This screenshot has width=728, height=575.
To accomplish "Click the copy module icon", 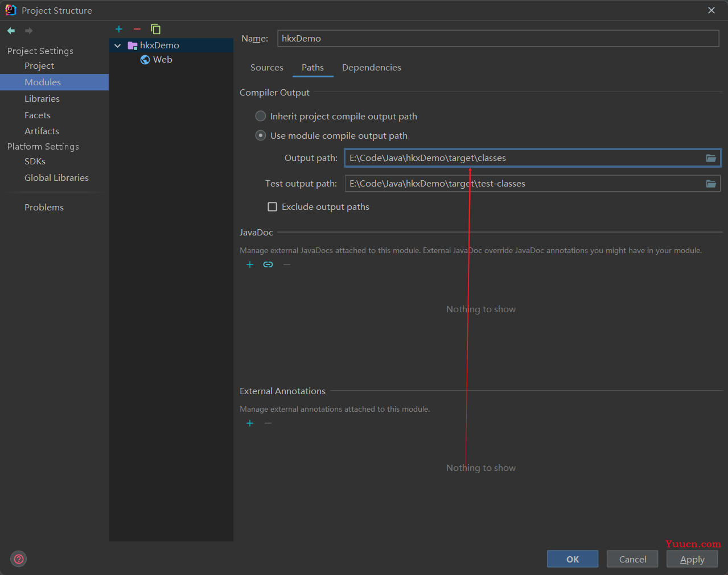I will pyautogui.click(x=155, y=29).
